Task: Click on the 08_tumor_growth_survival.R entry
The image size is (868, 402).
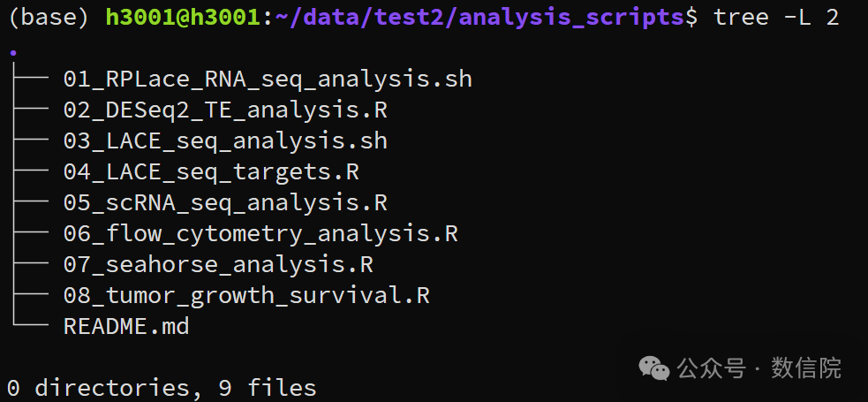Action: (x=246, y=295)
